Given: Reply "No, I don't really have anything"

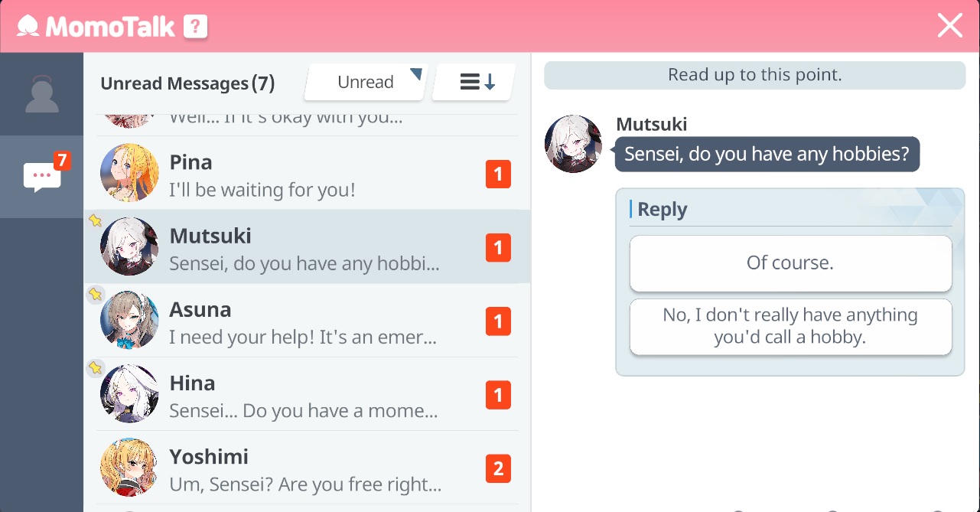Looking at the screenshot, I should 790,327.
